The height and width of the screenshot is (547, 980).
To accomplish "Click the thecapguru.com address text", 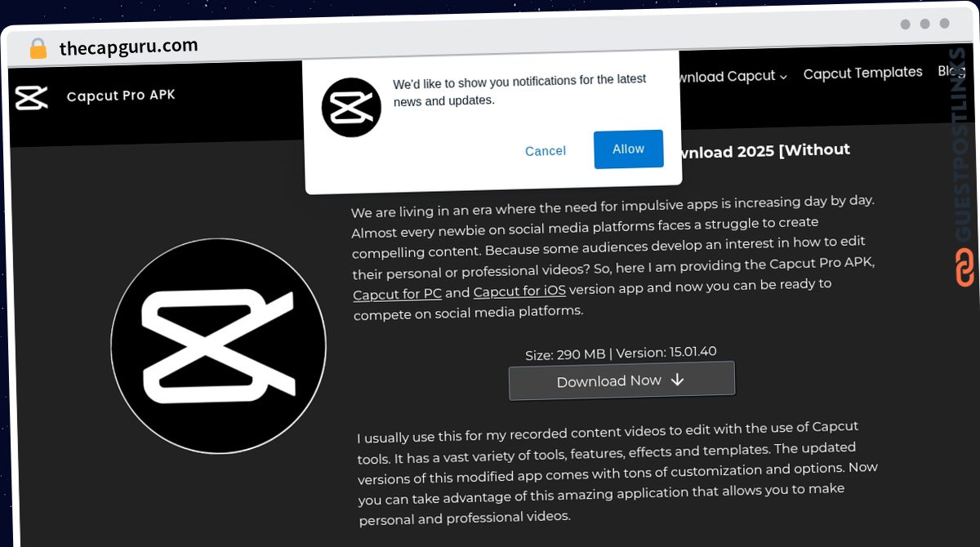I will tap(129, 47).
